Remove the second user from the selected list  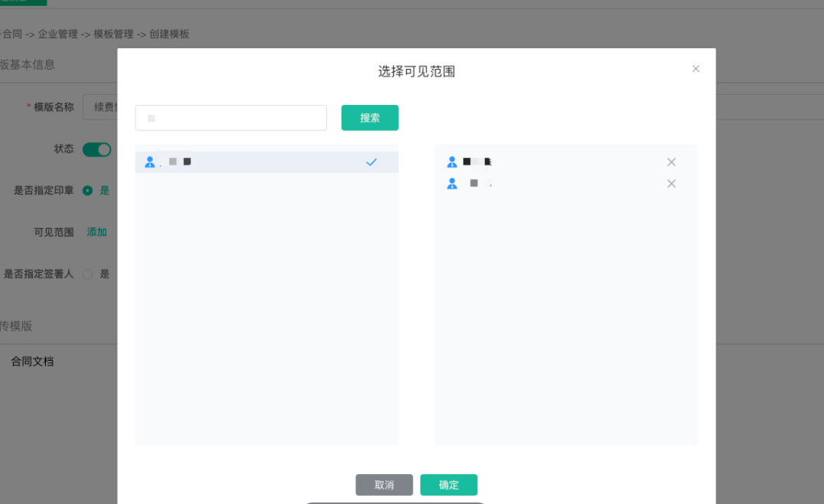[671, 184]
